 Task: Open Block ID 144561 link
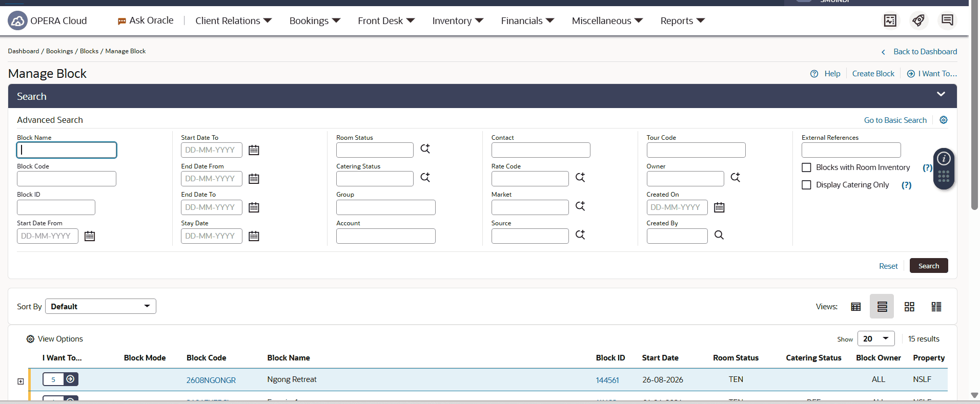[607, 380]
